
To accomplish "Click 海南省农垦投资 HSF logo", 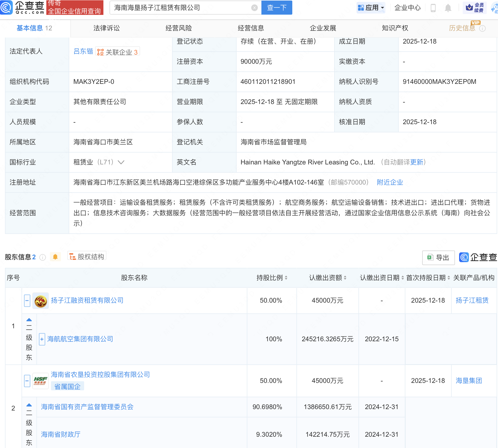I will pyautogui.click(x=41, y=381).
